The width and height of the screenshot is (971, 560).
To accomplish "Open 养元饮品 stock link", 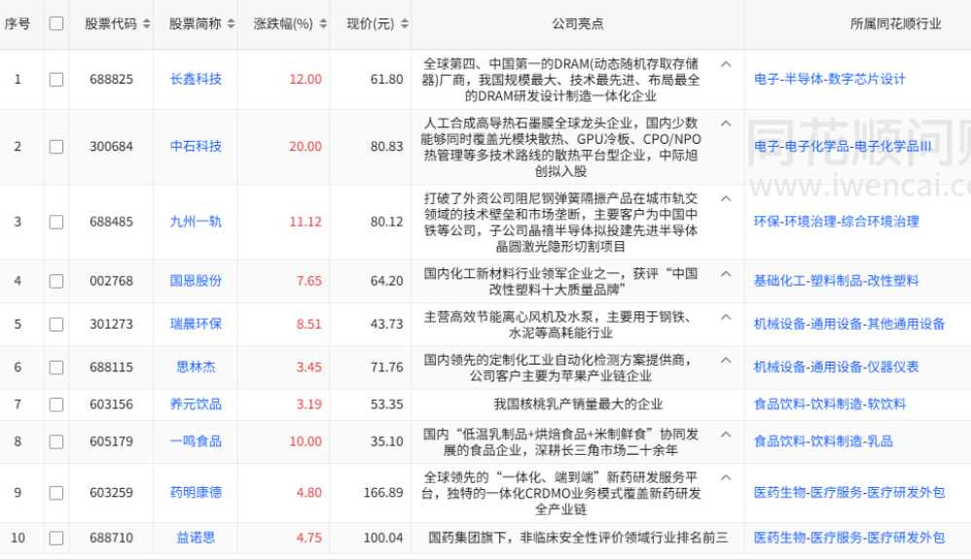I will click(x=196, y=404).
